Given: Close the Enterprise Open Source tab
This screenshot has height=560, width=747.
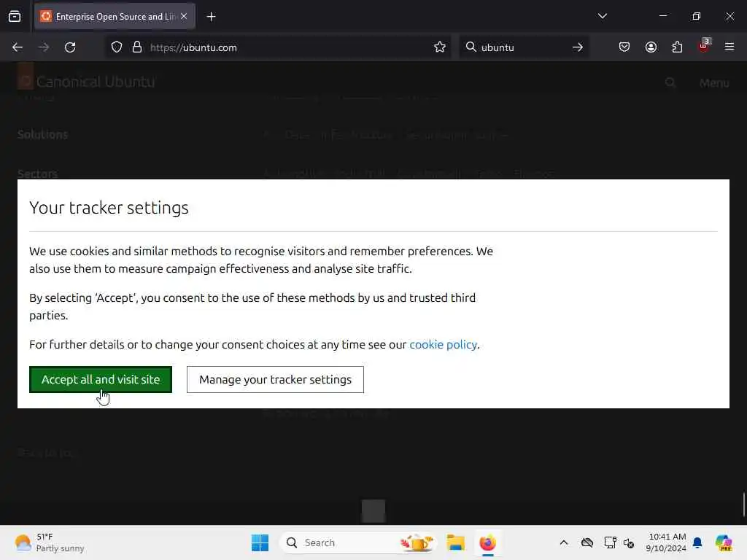Looking at the screenshot, I should pos(184,16).
